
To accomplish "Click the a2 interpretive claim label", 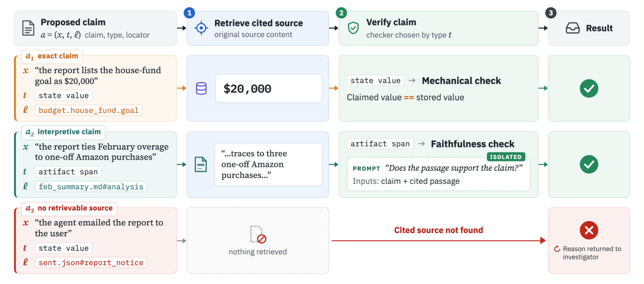I will click(x=63, y=132).
